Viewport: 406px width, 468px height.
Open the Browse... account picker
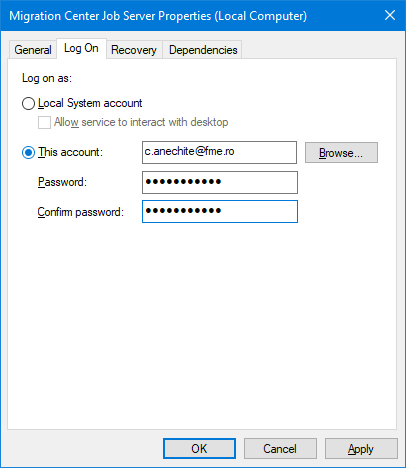click(x=341, y=153)
